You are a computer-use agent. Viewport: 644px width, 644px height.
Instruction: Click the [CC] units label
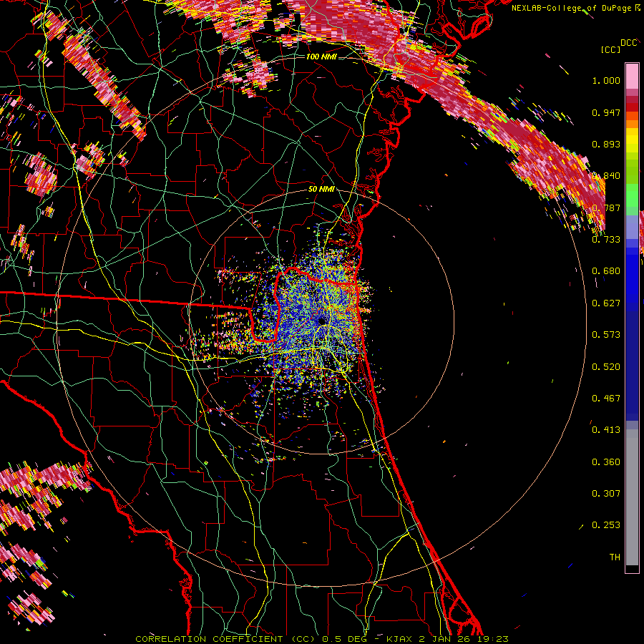tap(610, 49)
